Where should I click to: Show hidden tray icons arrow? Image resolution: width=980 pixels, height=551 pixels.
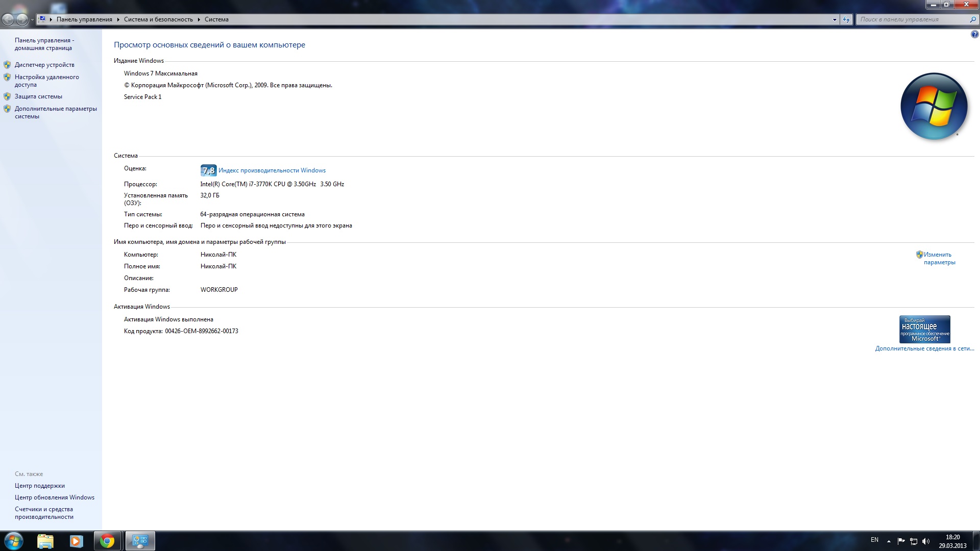click(889, 541)
